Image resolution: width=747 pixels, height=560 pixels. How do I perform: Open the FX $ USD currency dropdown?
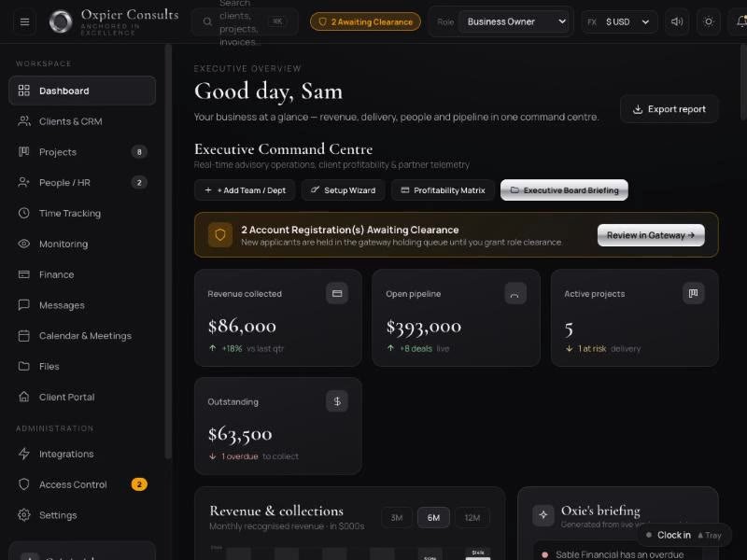coord(619,21)
